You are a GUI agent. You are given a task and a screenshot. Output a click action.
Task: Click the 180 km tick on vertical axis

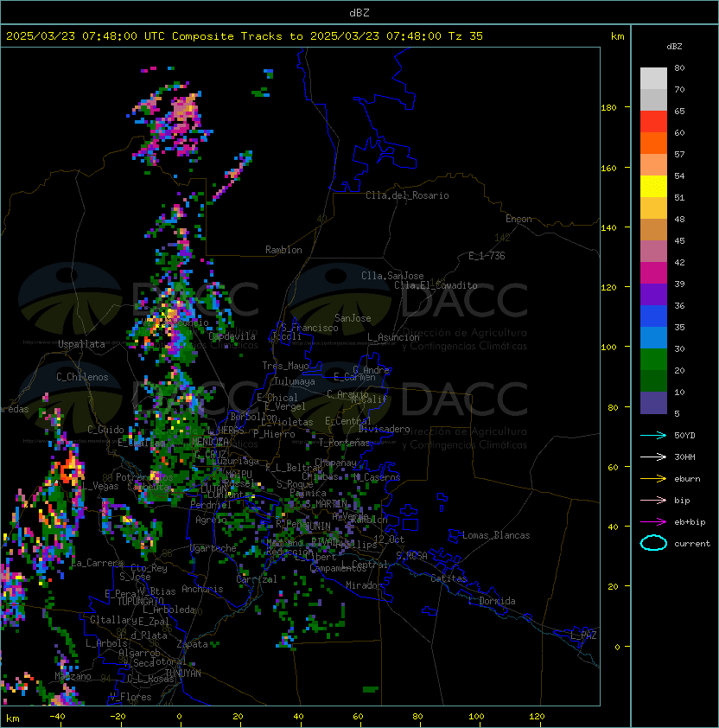point(608,107)
